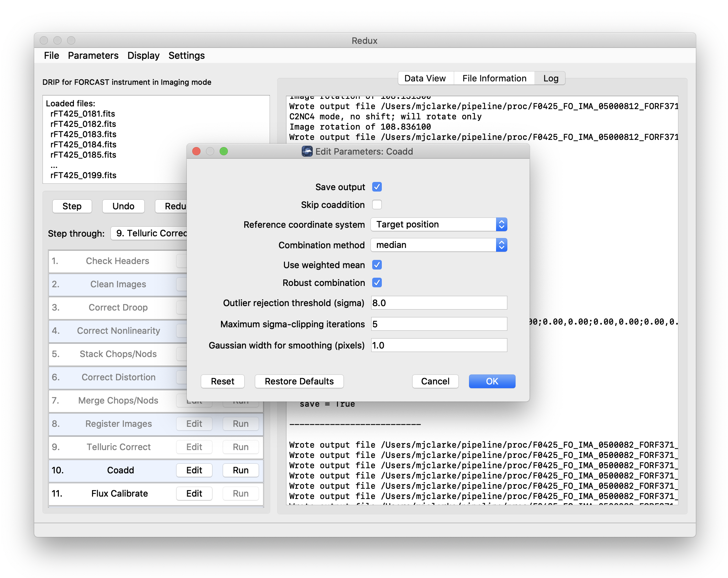Uncheck the Save output checkbox
The height and width of the screenshot is (578, 728).
377,187
